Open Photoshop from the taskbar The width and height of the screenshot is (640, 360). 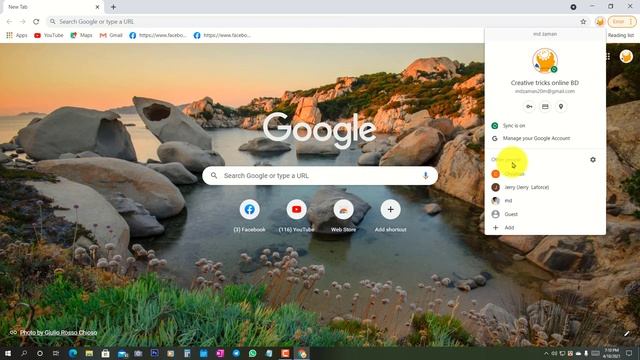(154, 353)
